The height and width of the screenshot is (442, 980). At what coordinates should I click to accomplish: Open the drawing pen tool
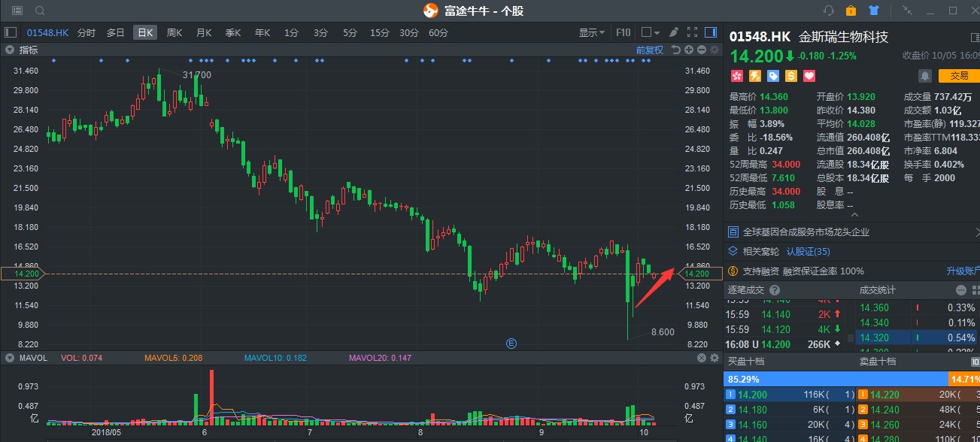673,32
